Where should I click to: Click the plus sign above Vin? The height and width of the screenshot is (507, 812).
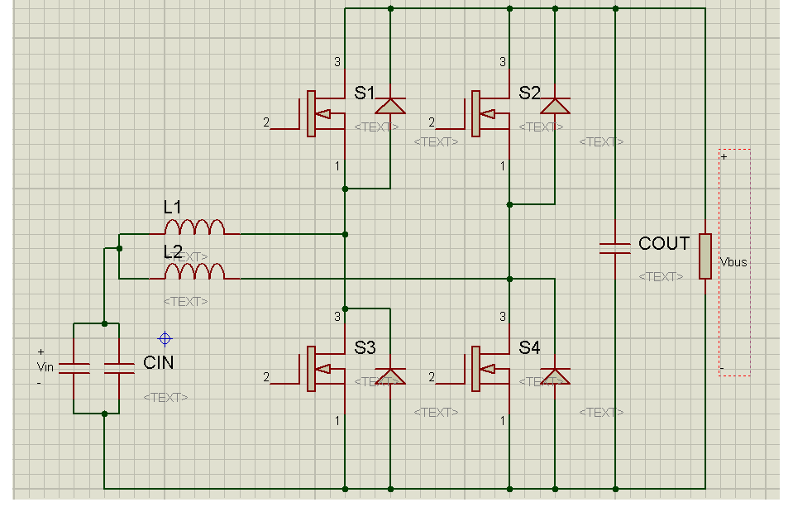41,352
